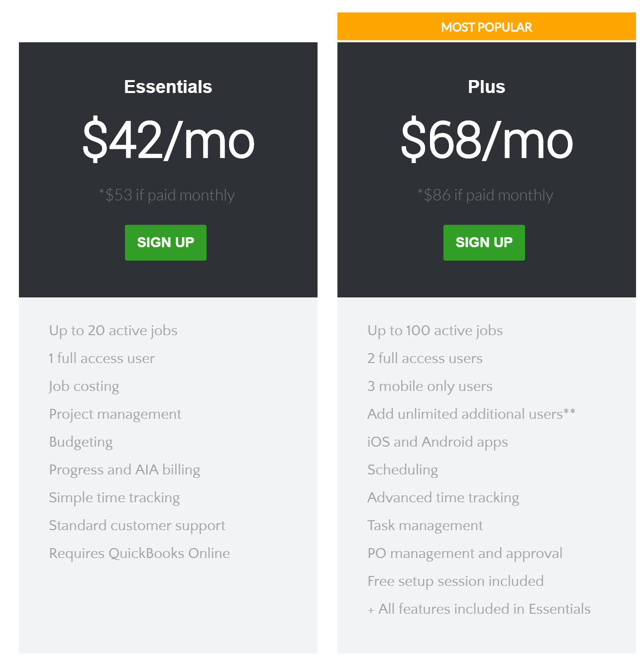Click Add unlimited additional users item
Screen dimensions: 644x657
pos(471,414)
